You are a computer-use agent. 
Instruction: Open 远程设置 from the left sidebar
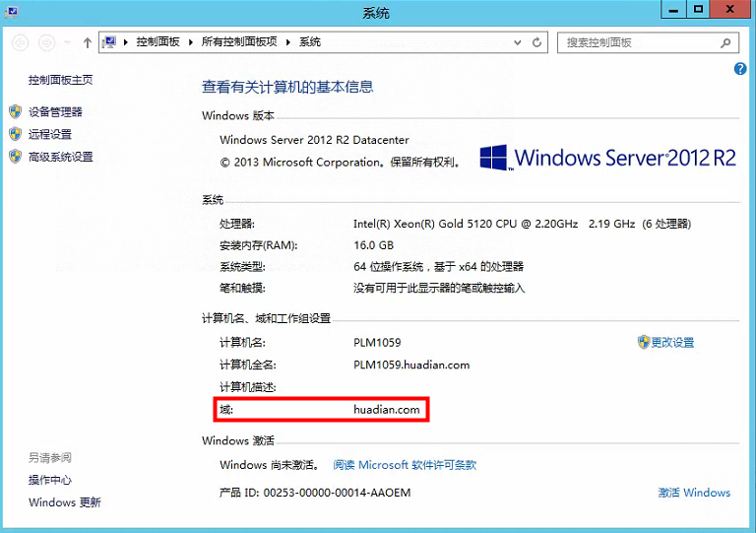tap(50, 135)
